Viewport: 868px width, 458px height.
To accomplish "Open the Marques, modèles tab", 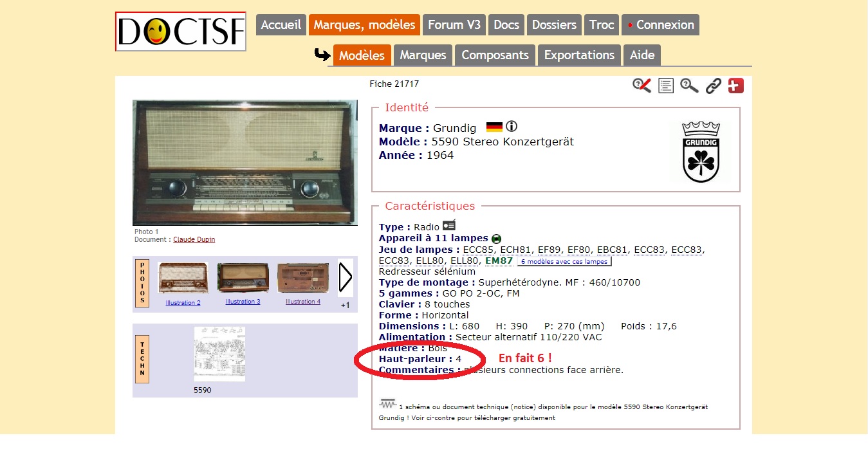I will [x=364, y=25].
